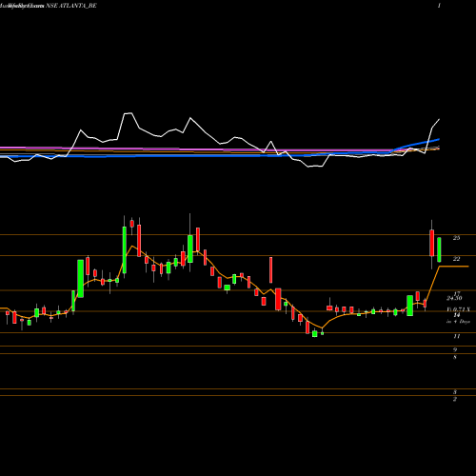Click the 24.30 price value
Screen dimensions: 476x476
point(454,298)
